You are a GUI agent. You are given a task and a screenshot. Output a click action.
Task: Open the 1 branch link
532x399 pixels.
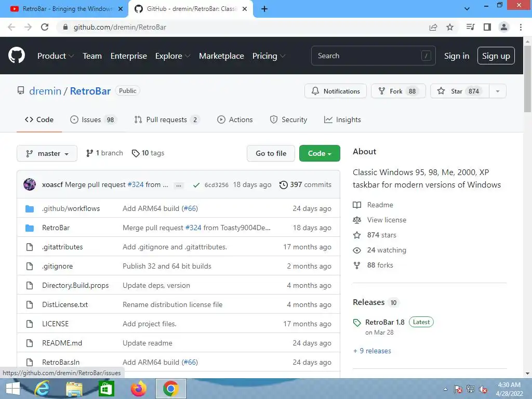(x=104, y=153)
